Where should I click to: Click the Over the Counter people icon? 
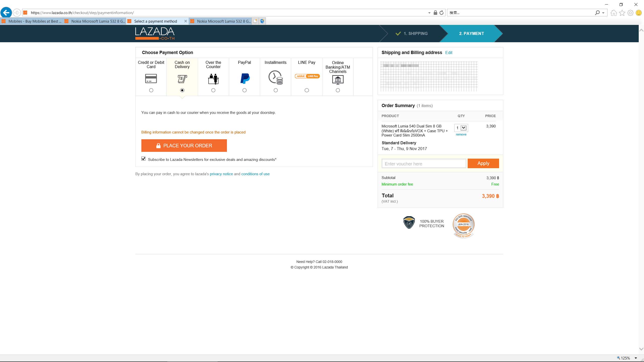pyautogui.click(x=213, y=79)
